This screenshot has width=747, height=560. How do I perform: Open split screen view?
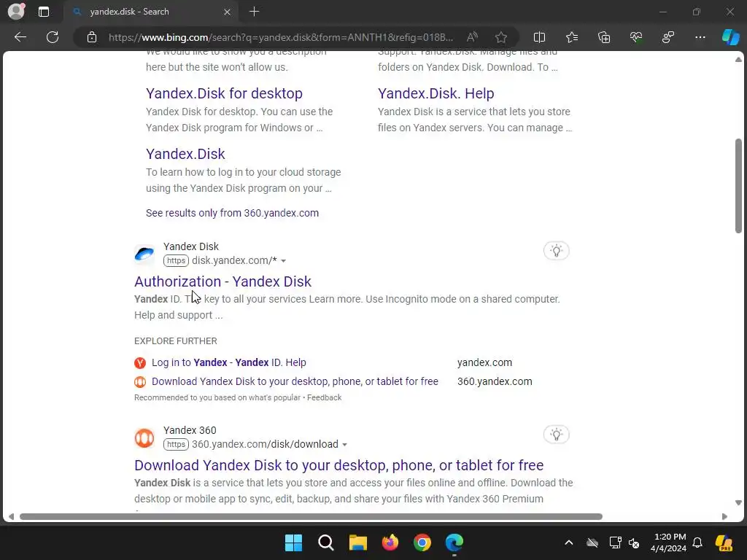[539, 37]
